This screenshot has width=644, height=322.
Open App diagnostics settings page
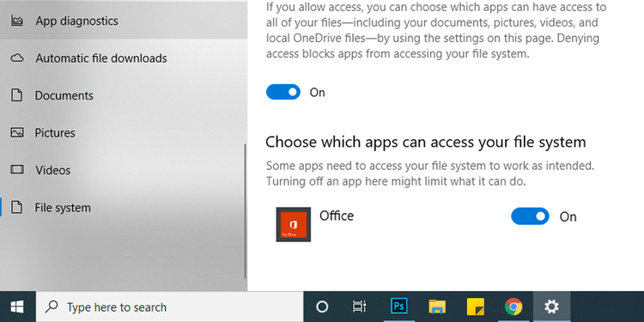coord(123,21)
